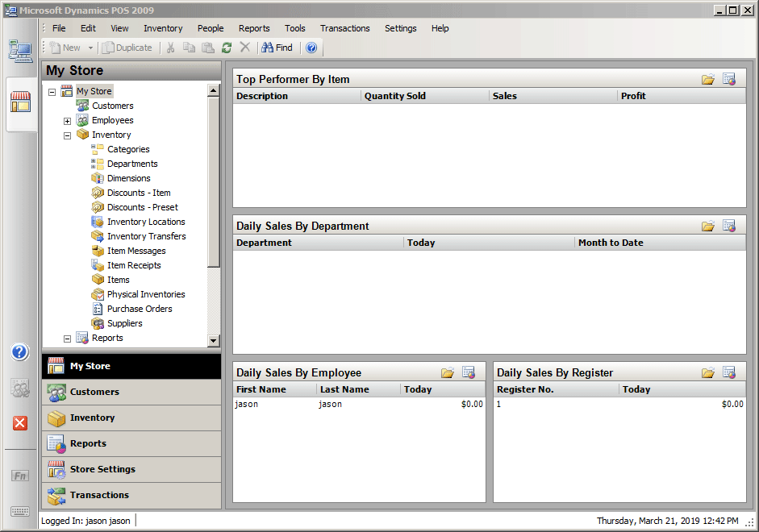759x532 pixels.
Task: Open folder icon in Top Performer By Item panel
Action: (x=708, y=79)
